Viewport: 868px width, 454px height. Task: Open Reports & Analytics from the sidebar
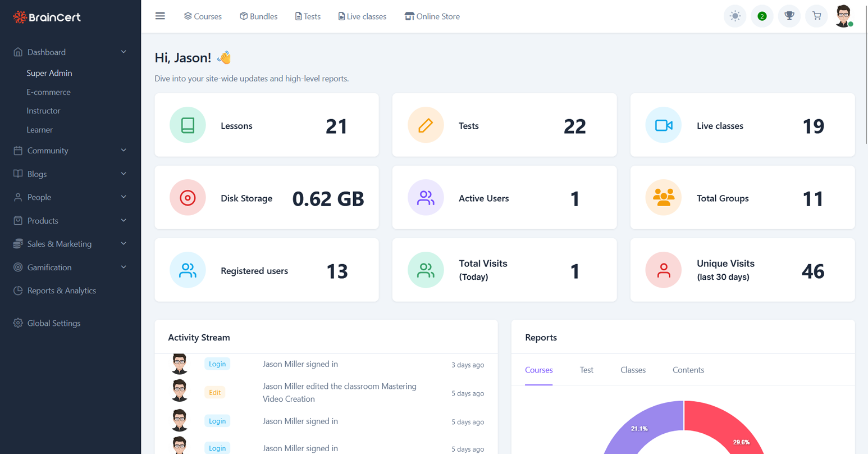63,290
